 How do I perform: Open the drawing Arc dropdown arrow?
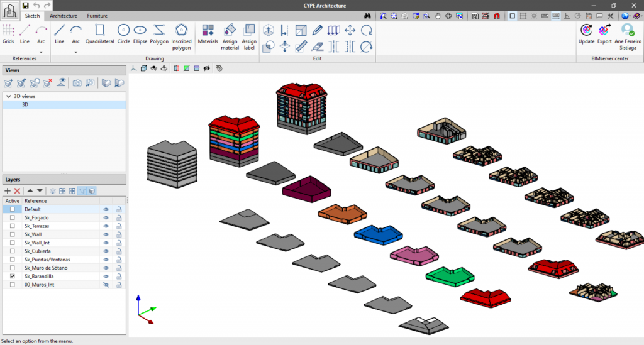pyautogui.click(x=76, y=52)
